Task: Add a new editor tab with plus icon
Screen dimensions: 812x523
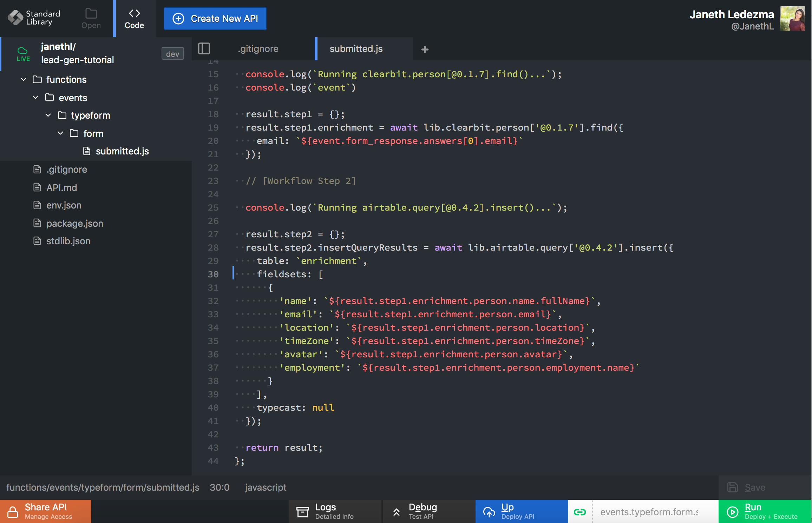Action: pos(425,49)
